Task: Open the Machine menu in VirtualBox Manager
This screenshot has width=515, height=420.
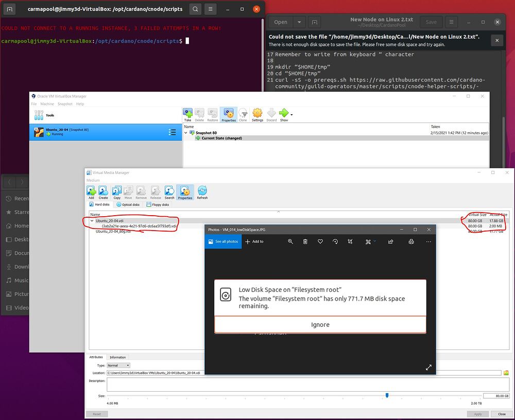Action: pos(47,104)
